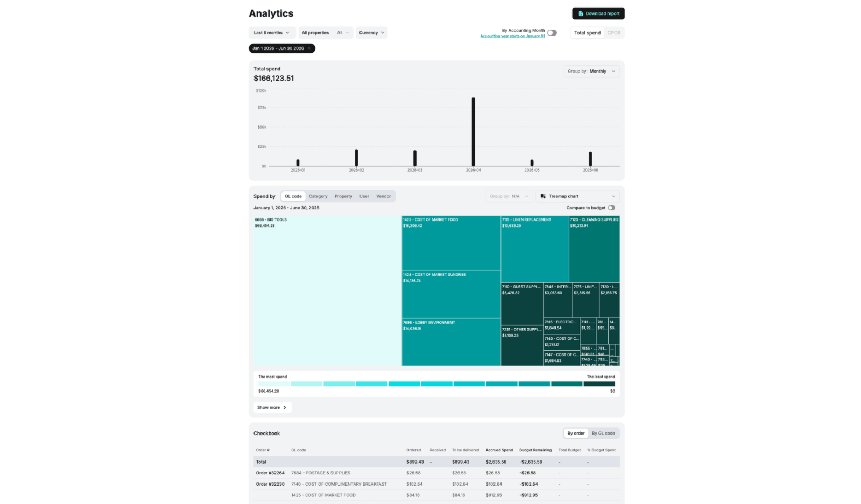The height and width of the screenshot is (504, 861).
Task: Click 7140 - COST OF COMPLIMENTARY BREAKFAST cell
Action: [x=339, y=484]
